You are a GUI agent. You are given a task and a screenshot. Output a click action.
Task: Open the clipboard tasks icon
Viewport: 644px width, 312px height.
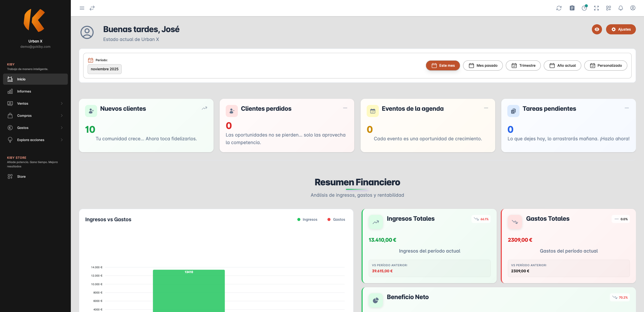tap(572, 8)
